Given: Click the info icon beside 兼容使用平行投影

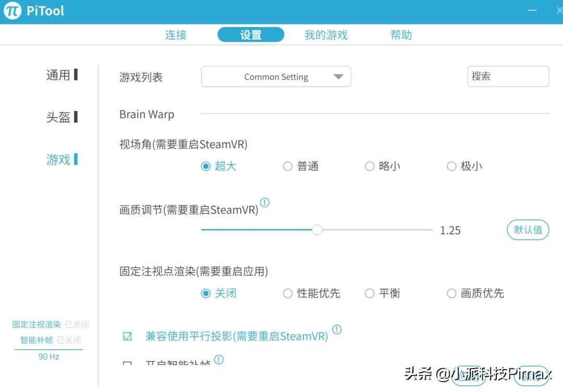Looking at the screenshot, I should (x=337, y=329).
